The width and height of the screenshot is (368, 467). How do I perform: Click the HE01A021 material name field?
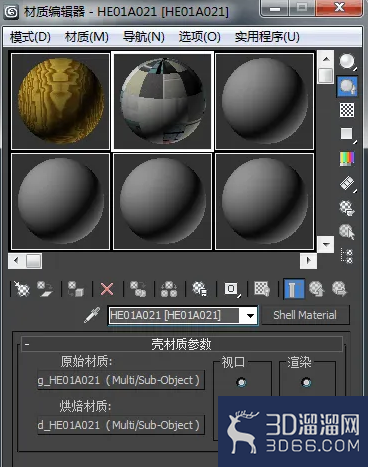(174, 315)
